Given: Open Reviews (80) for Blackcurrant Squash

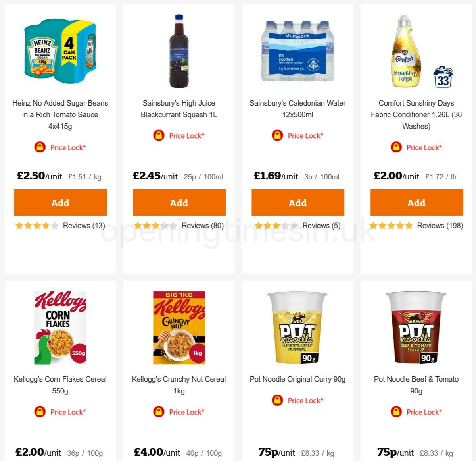Looking at the screenshot, I should tap(203, 225).
